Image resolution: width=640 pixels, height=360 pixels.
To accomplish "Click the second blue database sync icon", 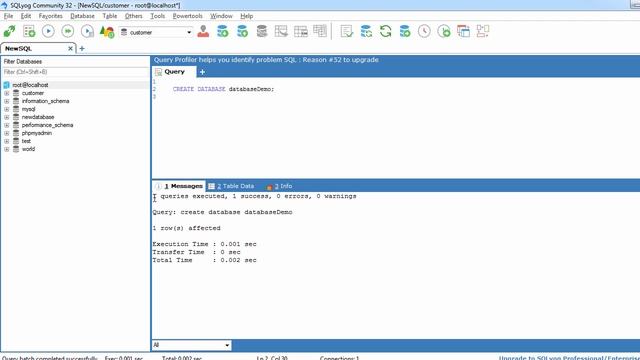I will coord(242,31).
